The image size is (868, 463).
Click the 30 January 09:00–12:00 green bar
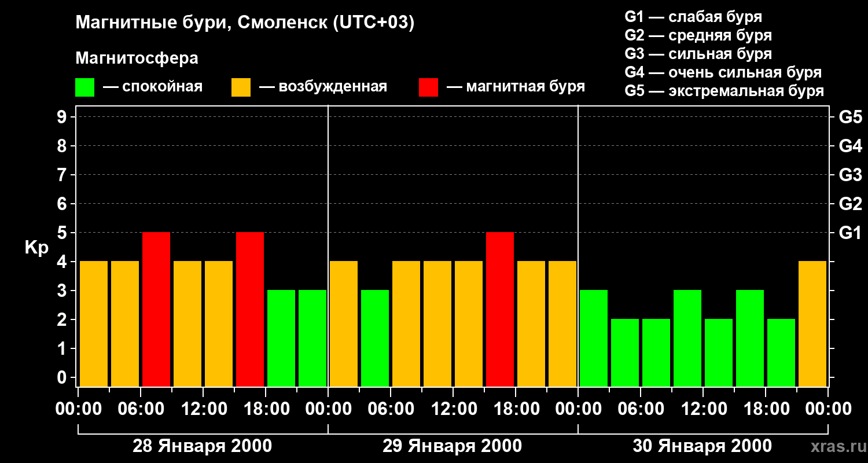[687, 339]
